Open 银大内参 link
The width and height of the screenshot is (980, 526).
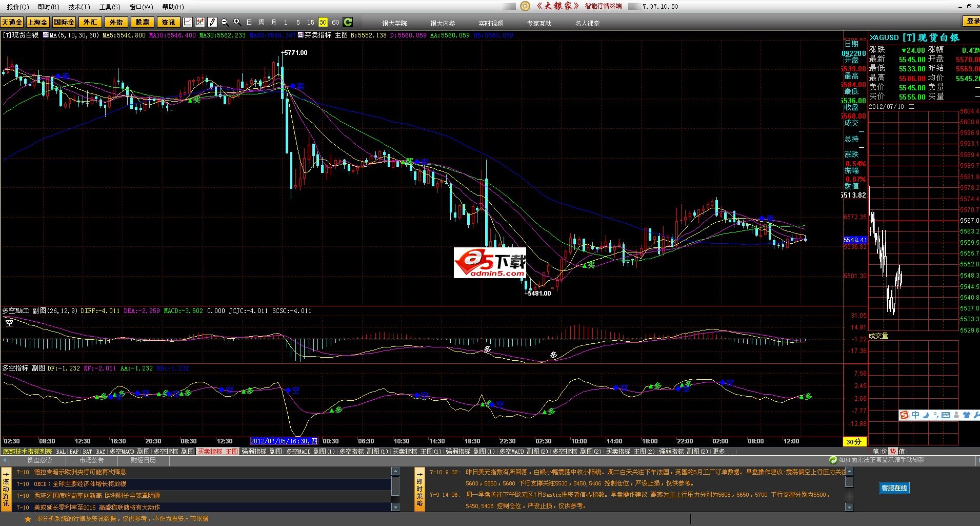[443, 23]
